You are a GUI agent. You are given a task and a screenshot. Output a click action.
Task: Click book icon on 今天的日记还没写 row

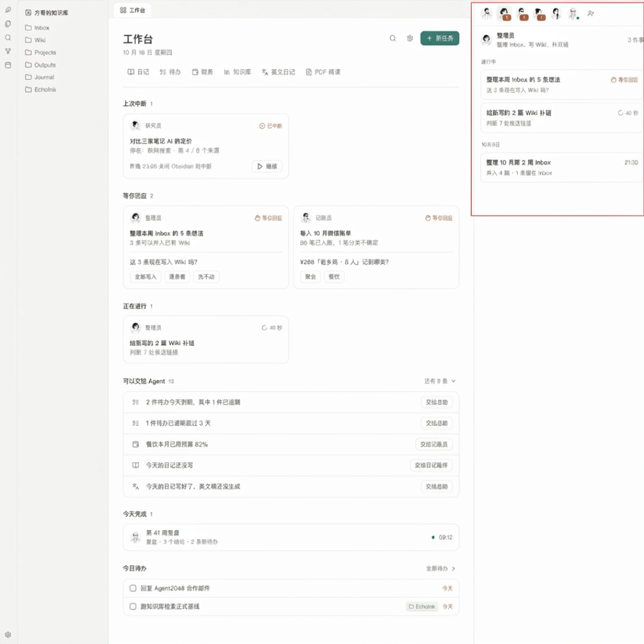[135, 465]
